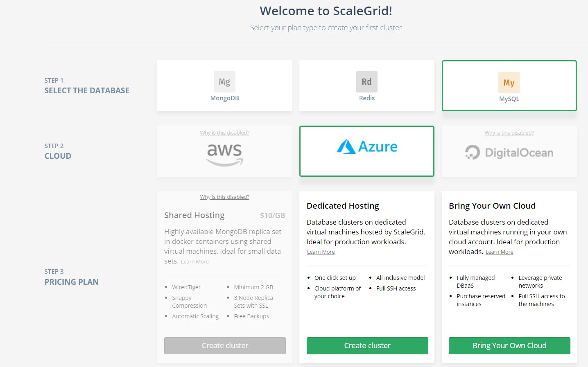This screenshot has height=367, width=588.
Task: Click 'Full SSH access' in Dedicated Hosting
Action: (396, 288)
